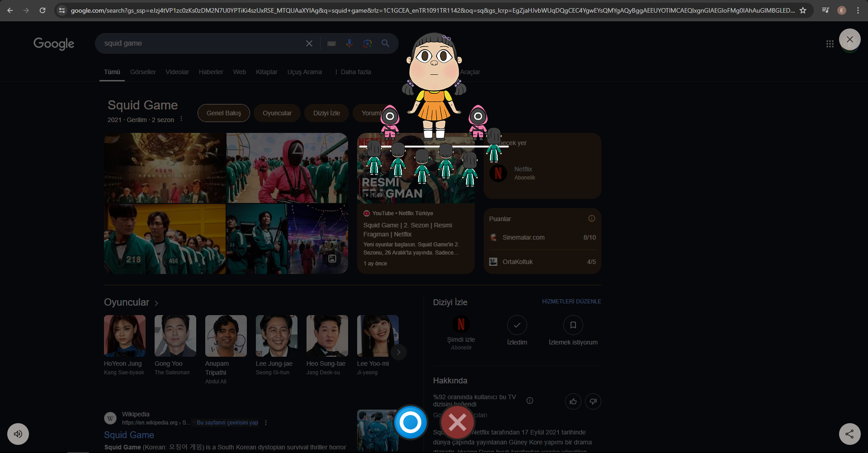
Task: Focus the browser address bar
Action: pyautogui.click(x=433, y=10)
